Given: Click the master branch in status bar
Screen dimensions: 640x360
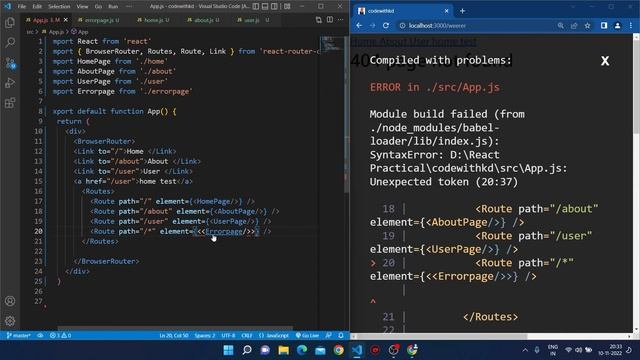Looking at the screenshot, I should 18,336.
